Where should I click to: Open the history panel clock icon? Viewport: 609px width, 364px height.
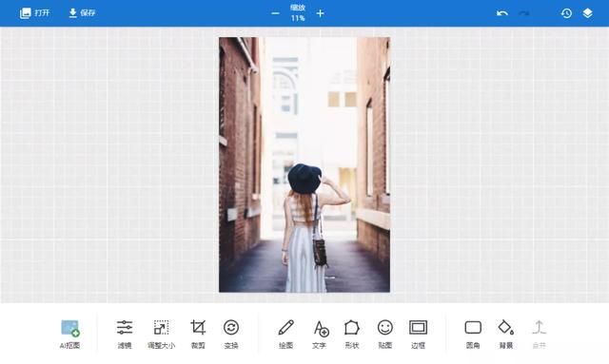pos(566,13)
